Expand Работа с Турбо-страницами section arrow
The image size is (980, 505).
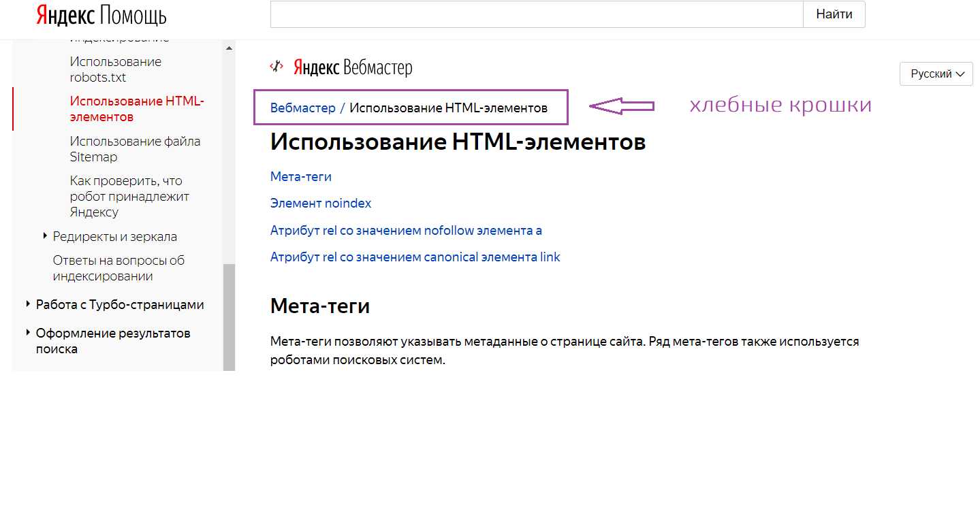tap(28, 304)
